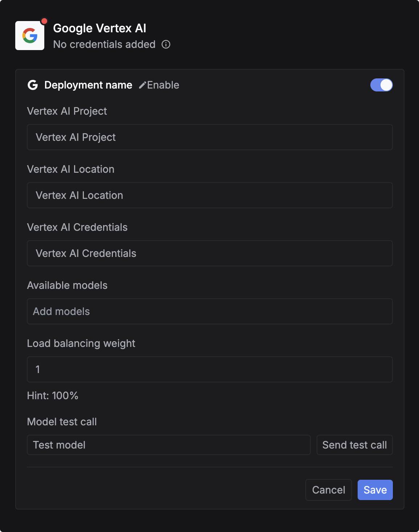Click the pencil edit icon before Enable
This screenshot has height=532, width=419.
tap(142, 85)
